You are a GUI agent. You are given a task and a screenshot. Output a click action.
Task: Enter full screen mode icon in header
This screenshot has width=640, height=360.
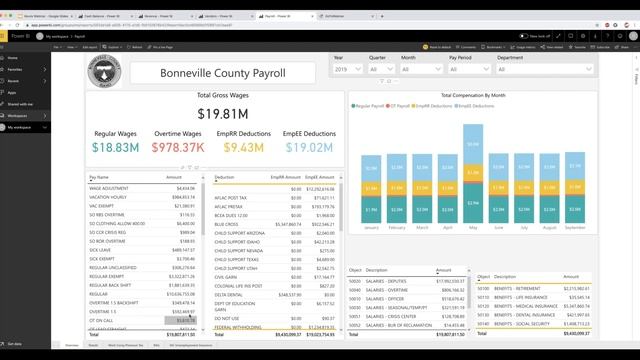point(558,36)
